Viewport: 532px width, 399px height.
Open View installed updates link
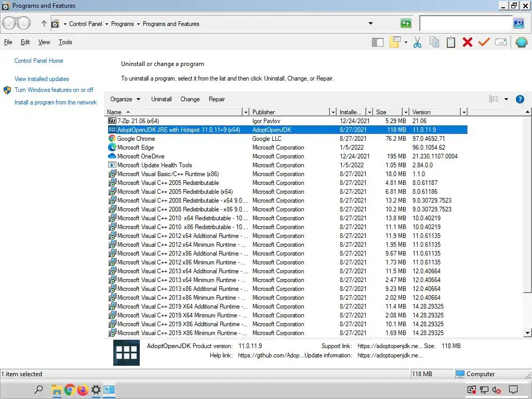coord(42,79)
